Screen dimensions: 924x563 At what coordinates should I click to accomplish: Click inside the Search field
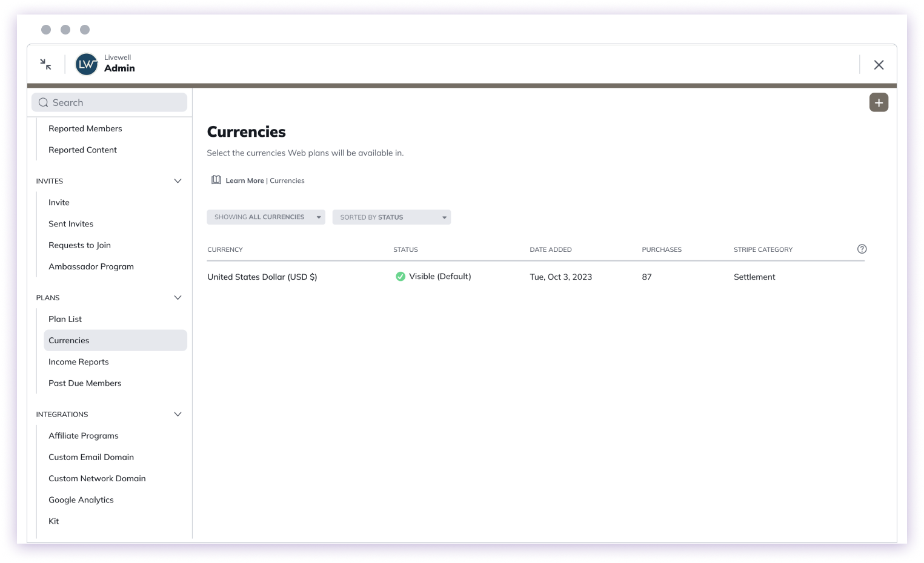pyautogui.click(x=109, y=102)
